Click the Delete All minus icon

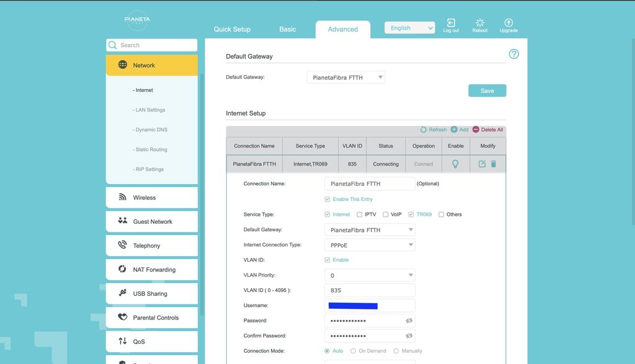click(x=476, y=130)
